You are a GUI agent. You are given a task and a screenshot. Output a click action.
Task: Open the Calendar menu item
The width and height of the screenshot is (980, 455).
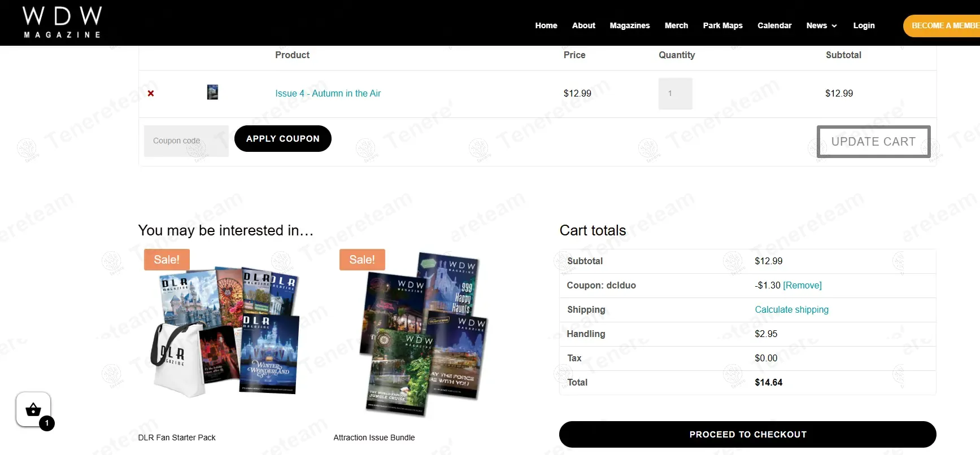point(774,25)
